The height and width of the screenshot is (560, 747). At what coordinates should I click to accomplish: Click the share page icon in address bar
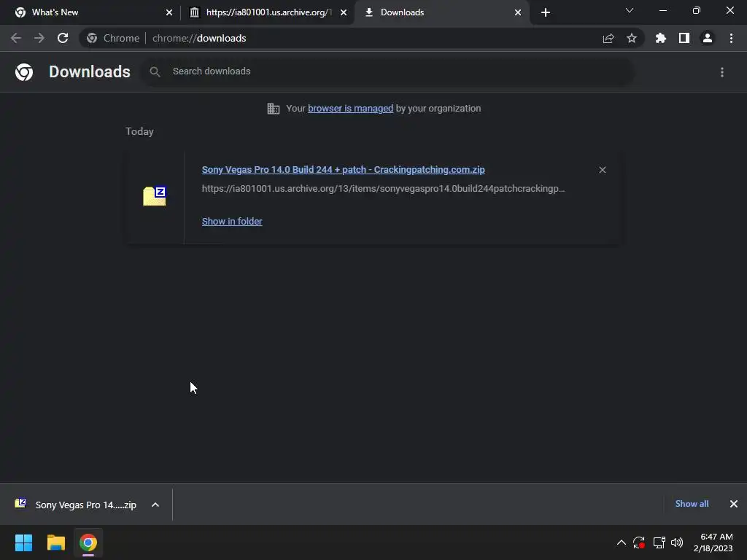(x=608, y=38)
